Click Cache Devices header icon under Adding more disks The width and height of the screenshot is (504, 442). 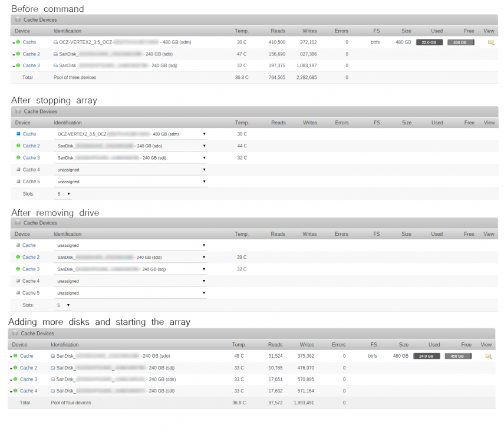click(x=15, y=334)
